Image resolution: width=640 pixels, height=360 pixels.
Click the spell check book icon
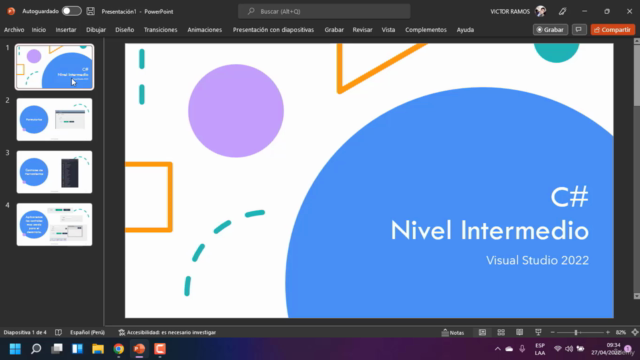point(58,332)
